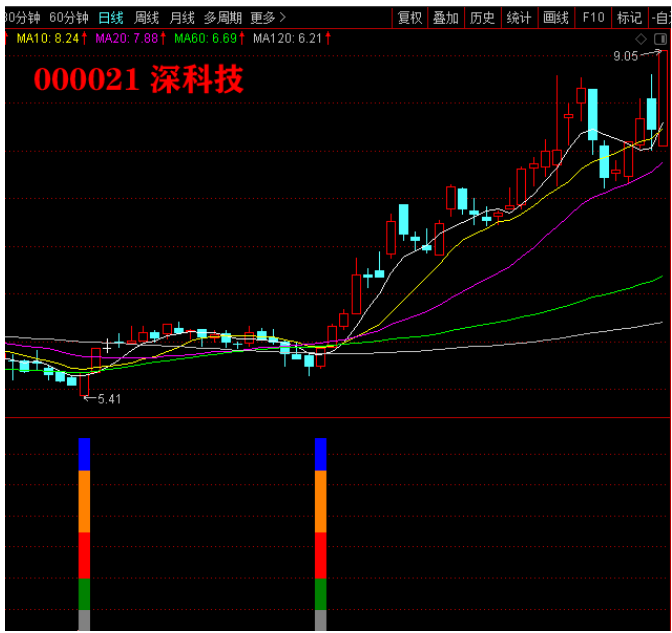The width and height of the screenshot is (672, 633).
Task: Click the 000021 深科技 stock title
Action: [x=138, y=80]
